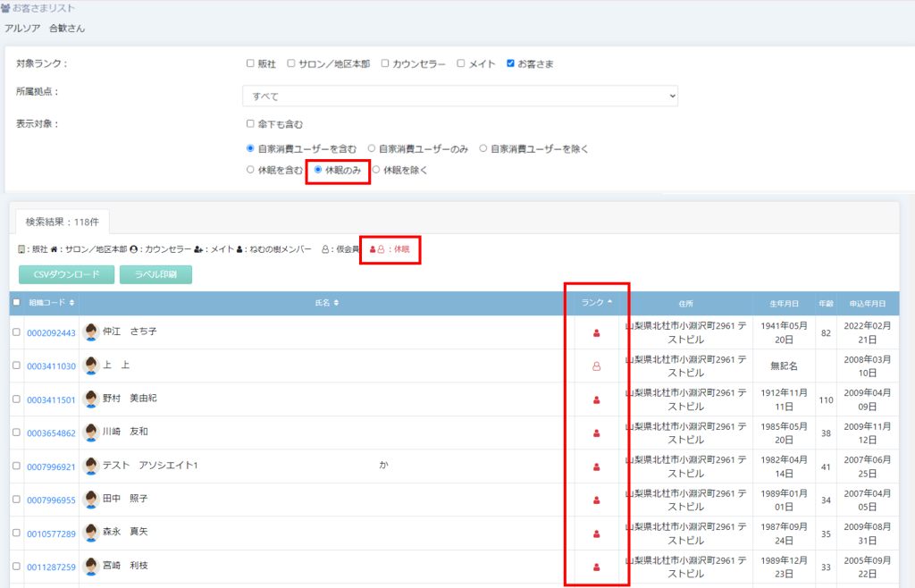Image resolution: width=915 pixels, height=588 pixels.
Task: Check the 傘下も含む option
Action: pyautogui.click(x=250, y=124)
